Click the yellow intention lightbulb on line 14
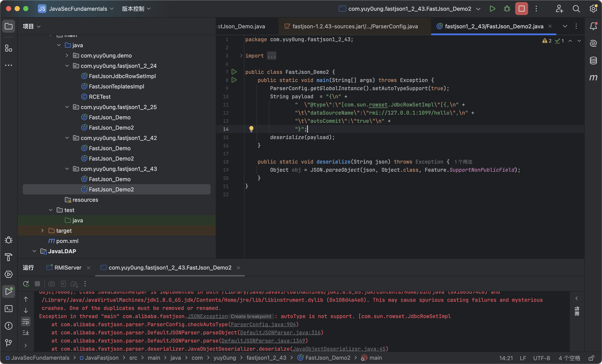Viewport: 602px width, 364px height. [x=251, y=129]
